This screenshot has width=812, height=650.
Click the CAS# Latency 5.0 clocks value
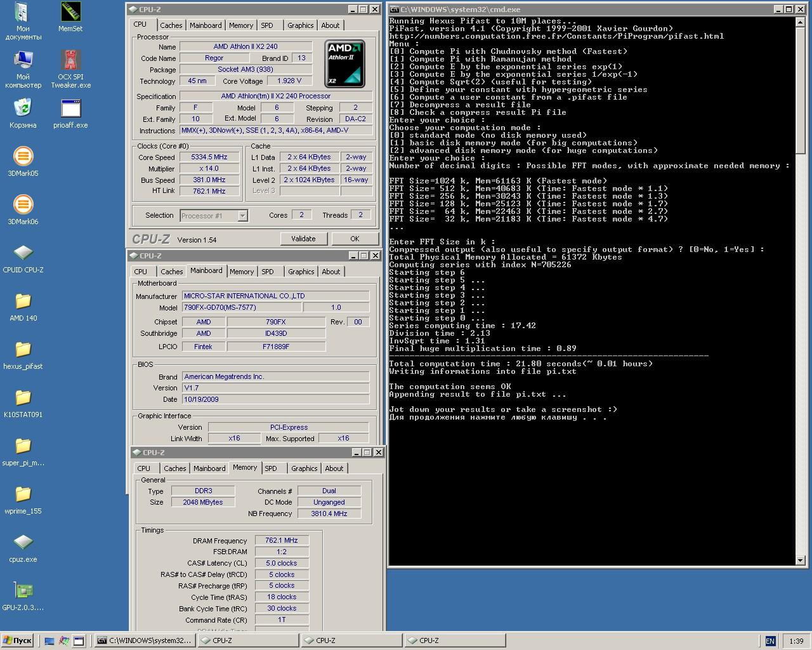[282, 563]
